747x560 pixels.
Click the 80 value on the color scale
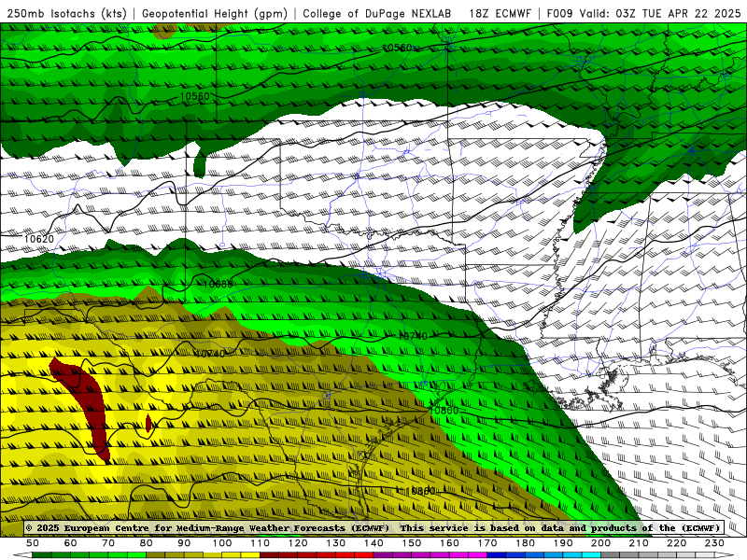coord(147,543)
